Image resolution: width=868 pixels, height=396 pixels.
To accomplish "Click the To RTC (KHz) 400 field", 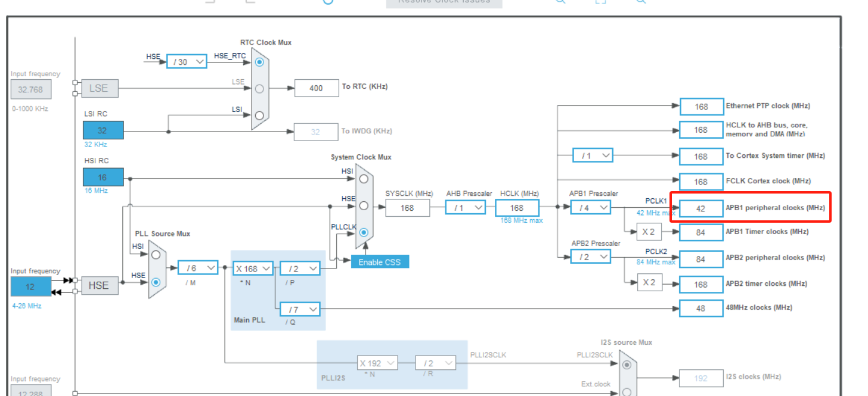I will [x=316, y=88].
